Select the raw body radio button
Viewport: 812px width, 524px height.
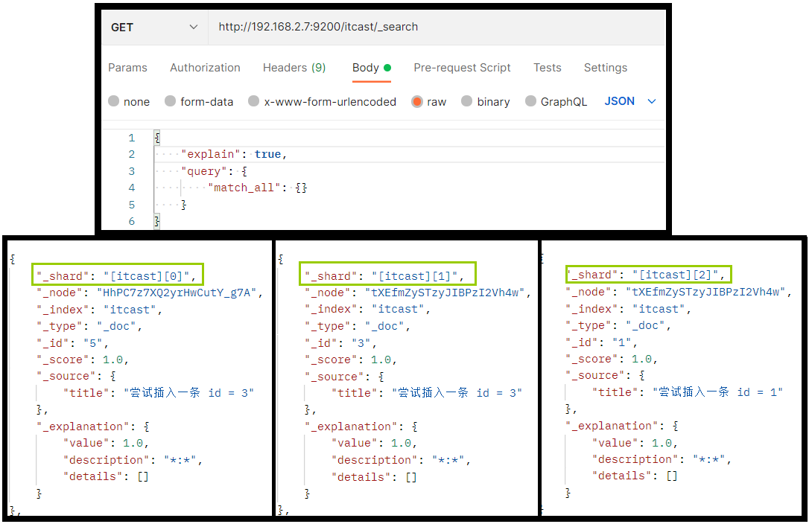pos(417,101)
